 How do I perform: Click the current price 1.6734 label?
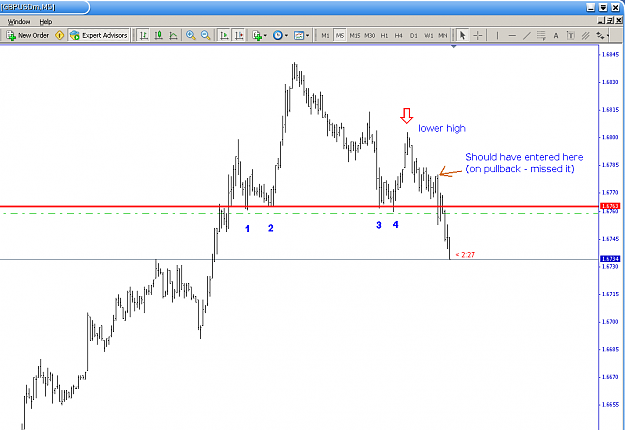click(609, 259)
